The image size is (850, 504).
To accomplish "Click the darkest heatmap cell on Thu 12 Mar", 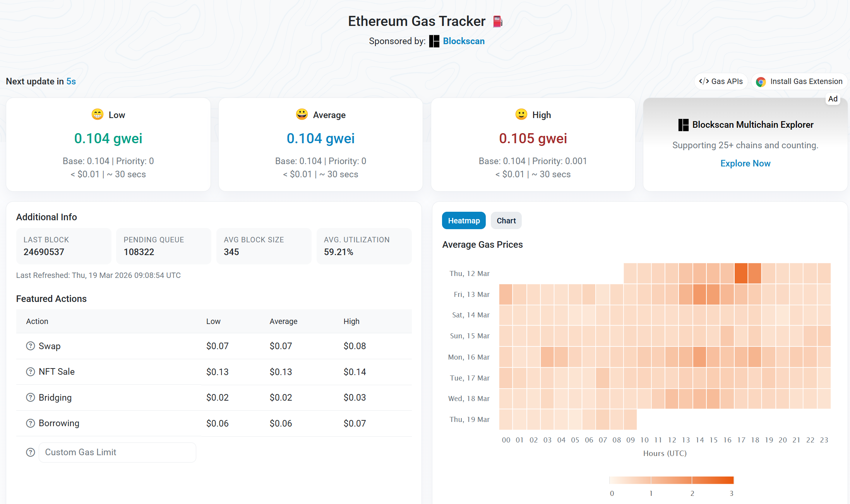I will (741, 273).
